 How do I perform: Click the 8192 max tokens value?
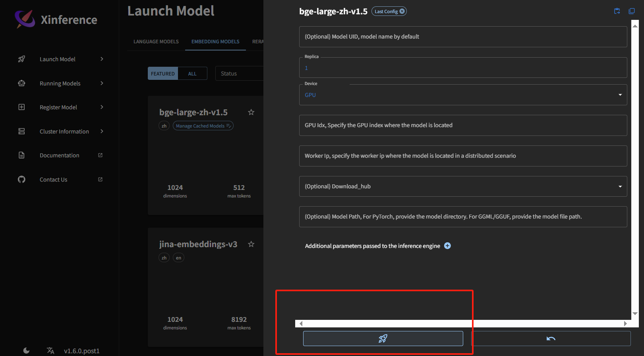click(239, 319)
